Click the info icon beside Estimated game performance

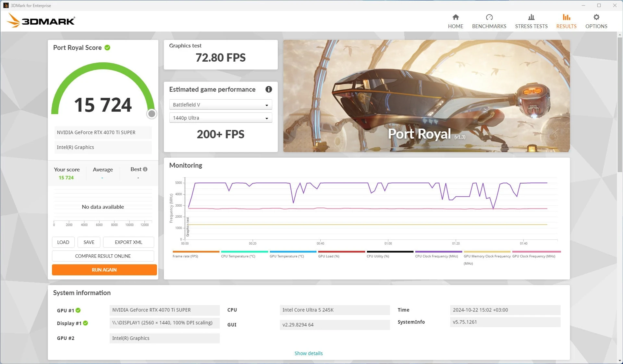coord(269,89)
